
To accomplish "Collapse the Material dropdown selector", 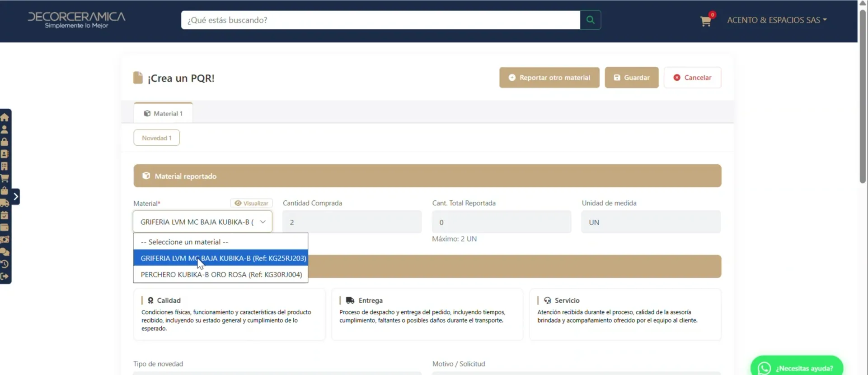I will click(x=202, y=222).
